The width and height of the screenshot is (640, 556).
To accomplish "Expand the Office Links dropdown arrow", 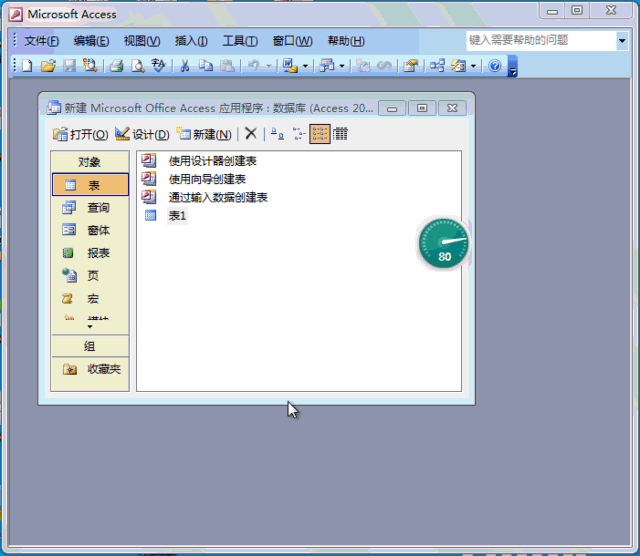I will pos(305,66).
